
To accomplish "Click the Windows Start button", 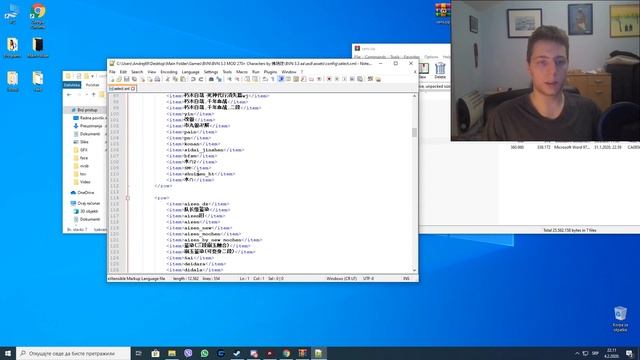I will (x=8, y=353).
